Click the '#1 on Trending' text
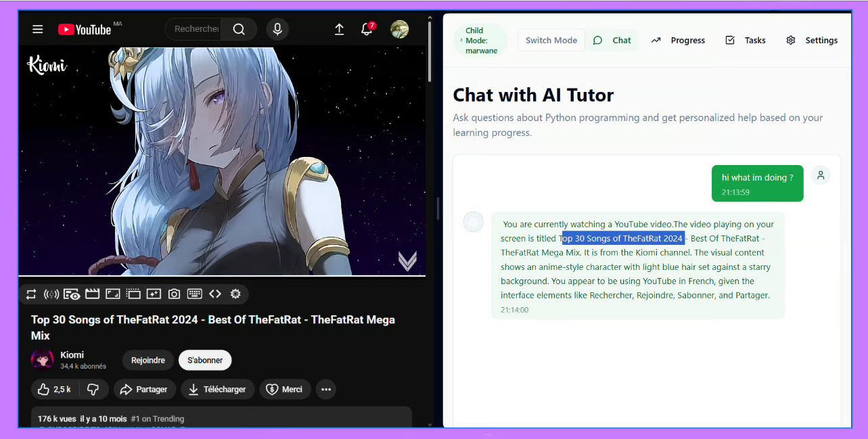This screenshot has width=868, height=439. (158, 419)
